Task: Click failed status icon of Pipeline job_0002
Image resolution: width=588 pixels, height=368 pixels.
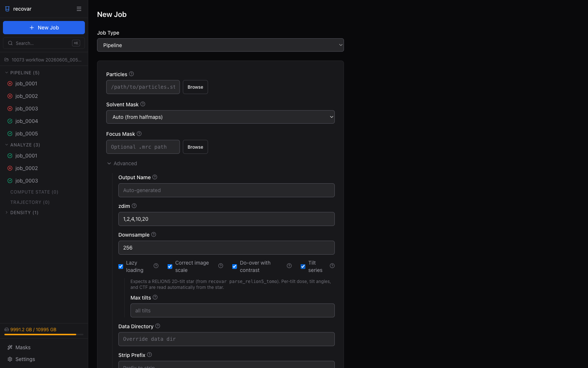Action: [x=10, y=96]
